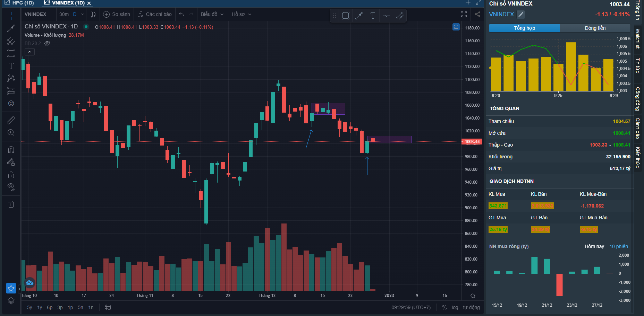The image size is (644, 316).
Task: Toggle hide all drawings eye icon
Action: pyautogui.click(x=11, y=187)
